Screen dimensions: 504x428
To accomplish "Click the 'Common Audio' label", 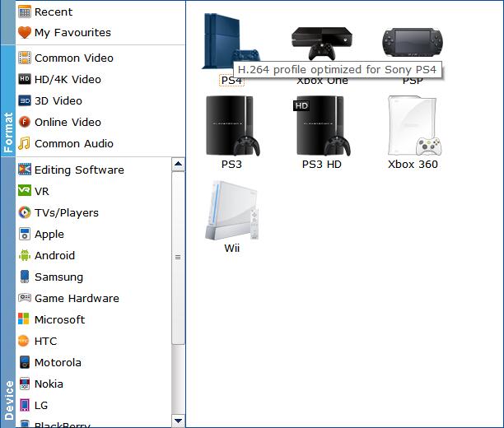I will (x=74, y=144).
